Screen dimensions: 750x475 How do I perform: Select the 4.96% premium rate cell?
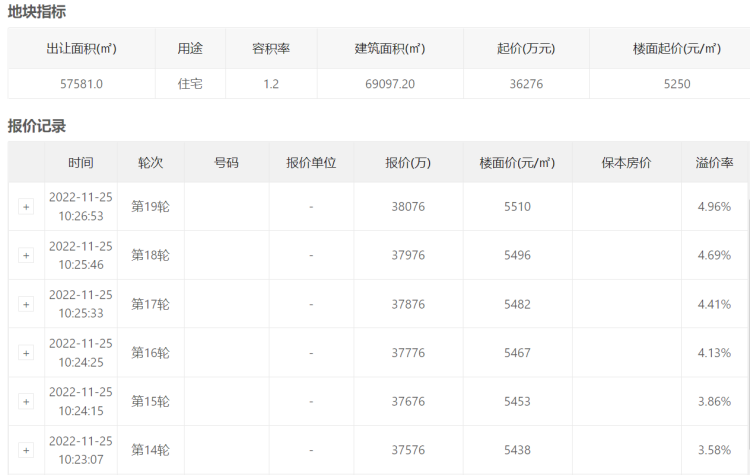[x=714, y=207]
